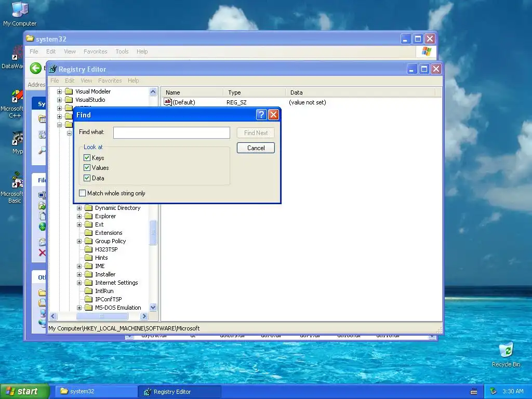
Task: Expand the Group Policy key
Action: click(x=79, y=241)
